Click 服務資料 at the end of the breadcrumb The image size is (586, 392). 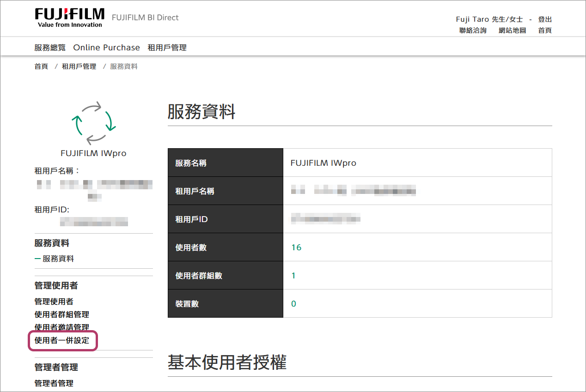point(124,66)
